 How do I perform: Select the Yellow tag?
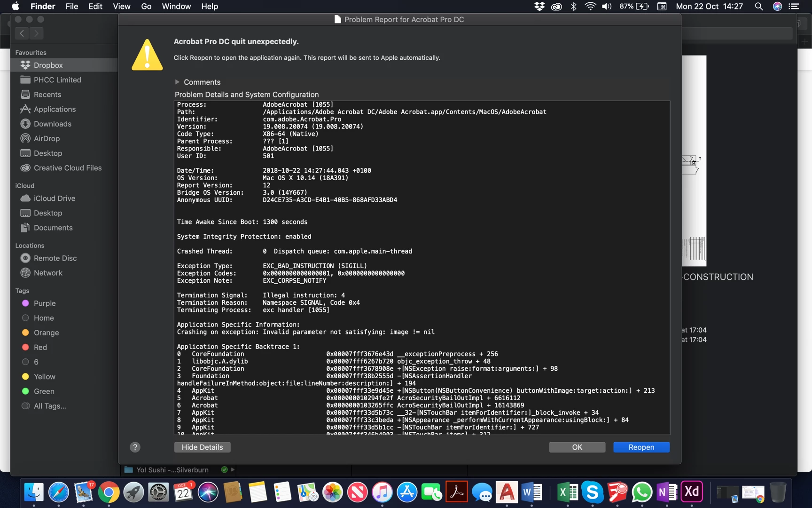click(64, 377)
